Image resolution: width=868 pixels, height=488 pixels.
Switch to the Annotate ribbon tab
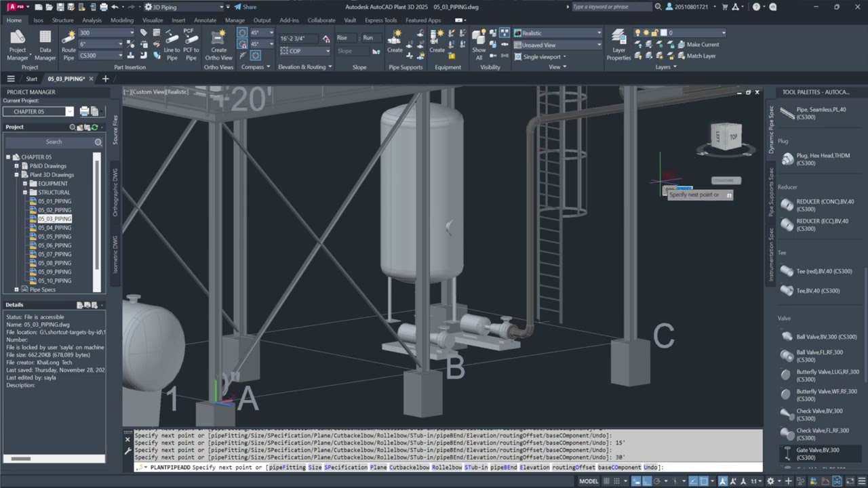point(205,20)
